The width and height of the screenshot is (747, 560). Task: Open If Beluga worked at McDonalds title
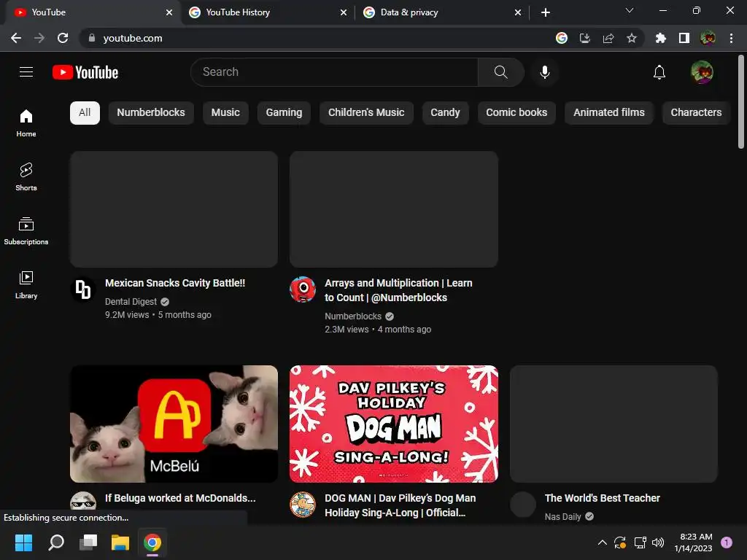point(181,498)
